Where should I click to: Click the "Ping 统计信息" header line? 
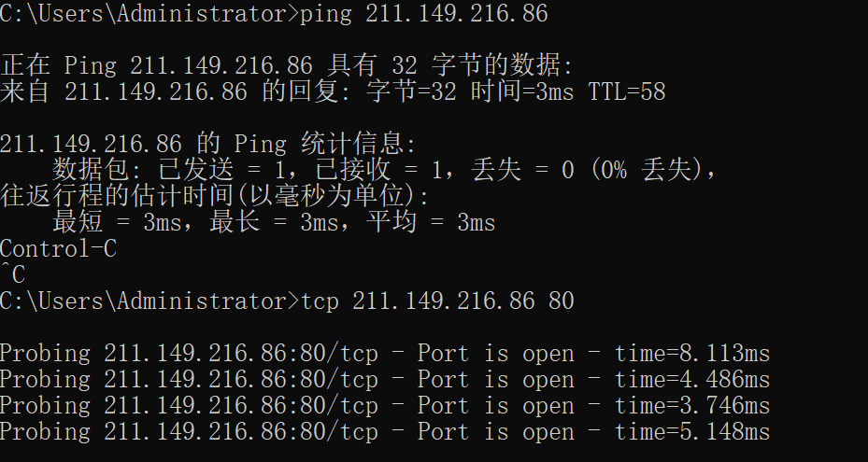pyautogui.click(x=207, y=145)
